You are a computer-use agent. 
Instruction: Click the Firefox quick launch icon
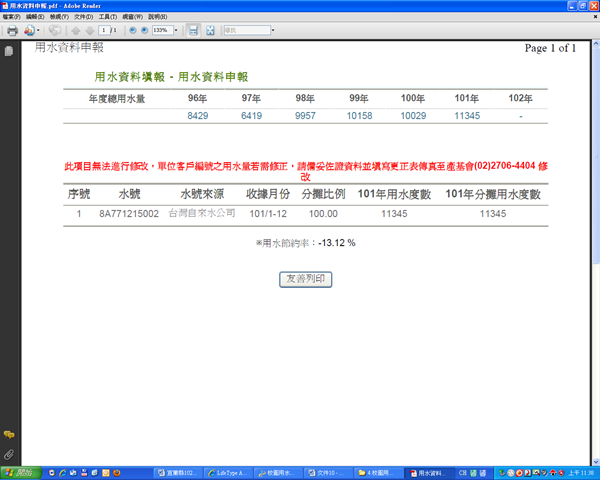tap(117, 473)
